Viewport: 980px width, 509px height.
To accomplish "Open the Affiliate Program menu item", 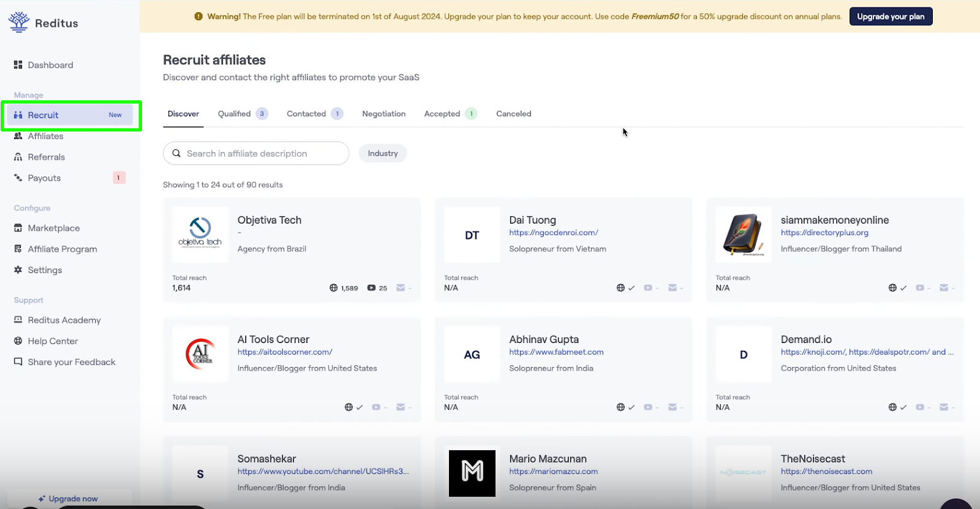I will point(70,249).
